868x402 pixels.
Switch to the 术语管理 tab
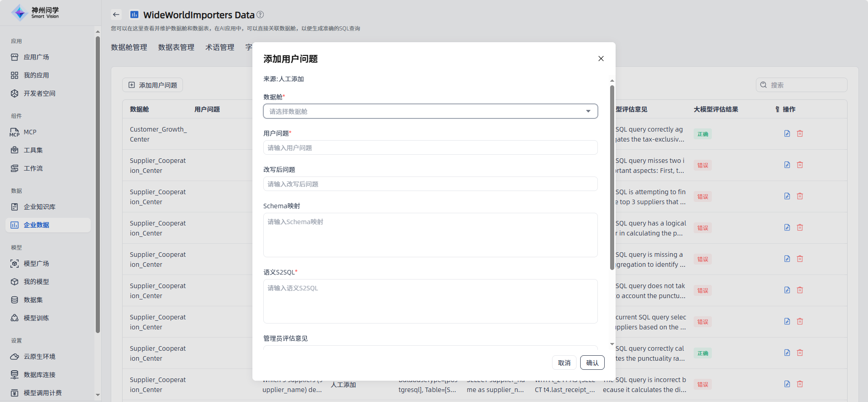pos(220,47)
